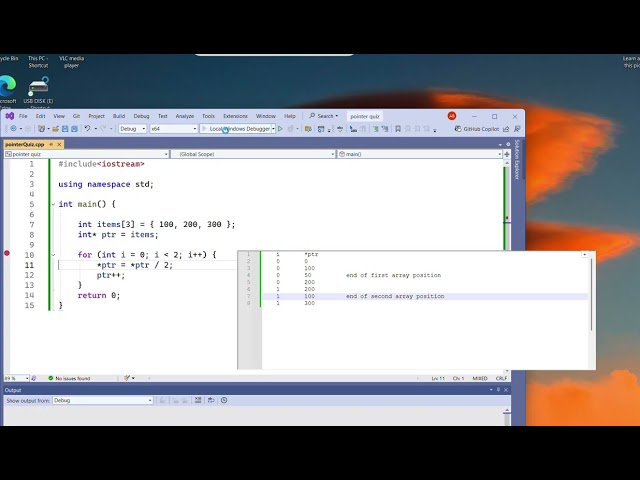Click the user account avatar icon
Image resolution: width=640 pixels, height=480 pixels.
(x=452, y=116)
